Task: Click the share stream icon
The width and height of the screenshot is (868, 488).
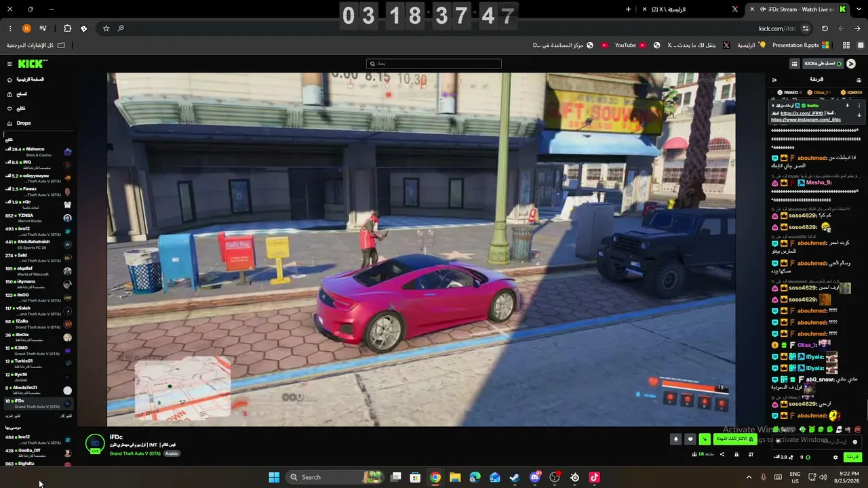Action: [x=722, y=454]
